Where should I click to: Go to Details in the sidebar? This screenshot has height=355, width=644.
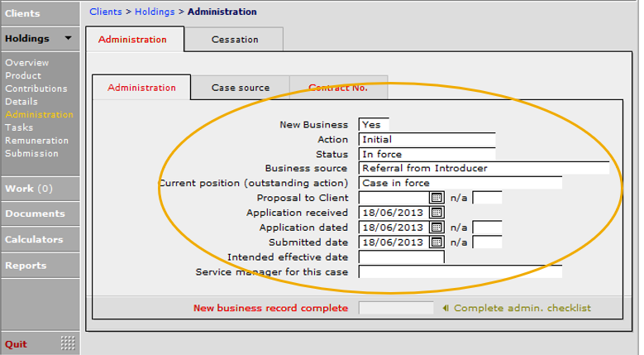coord(21,102)
